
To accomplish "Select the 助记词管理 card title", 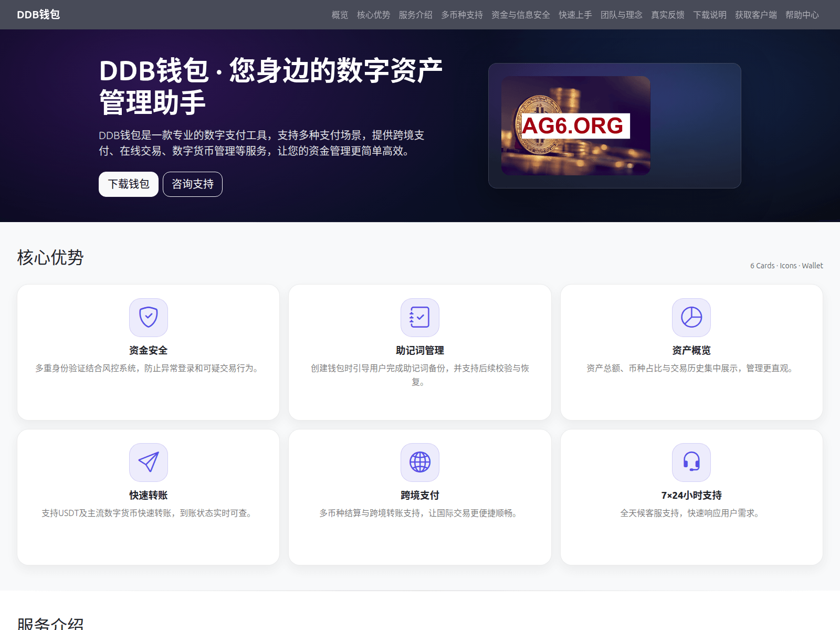I will [x=420, y=350].
